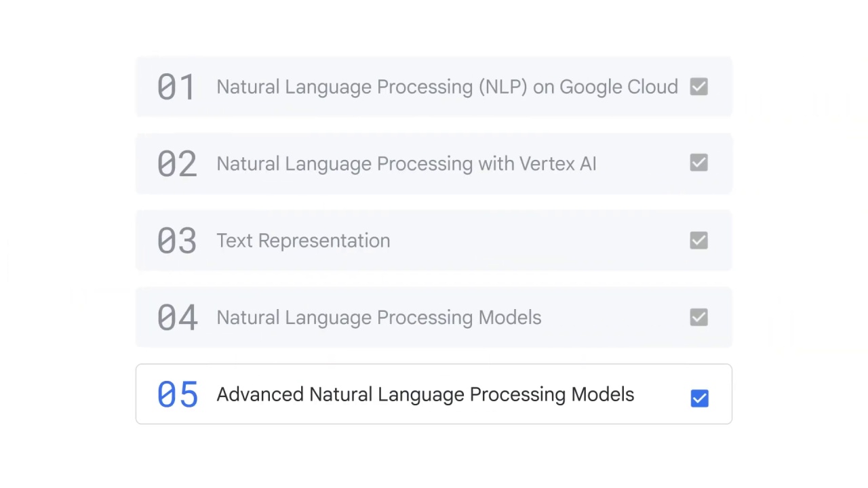Toggle the Text Representation checkbox
The width and height of the screenshot is (868, 488).
point(698,241)
